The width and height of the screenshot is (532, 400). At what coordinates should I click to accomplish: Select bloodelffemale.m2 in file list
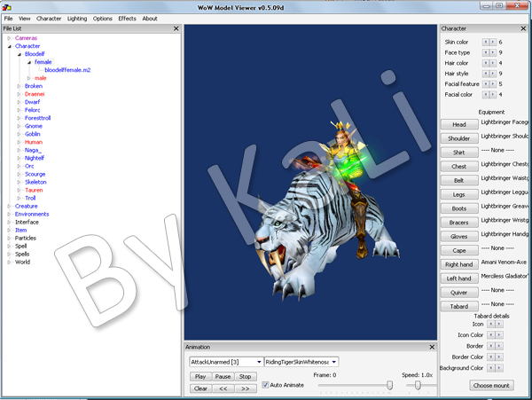(67, 70)
